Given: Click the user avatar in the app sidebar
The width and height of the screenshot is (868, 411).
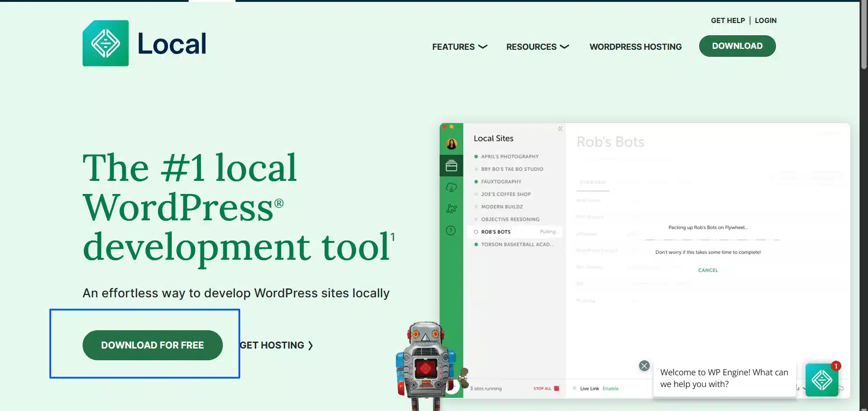Looking at the screenshot, I should 451,144.
